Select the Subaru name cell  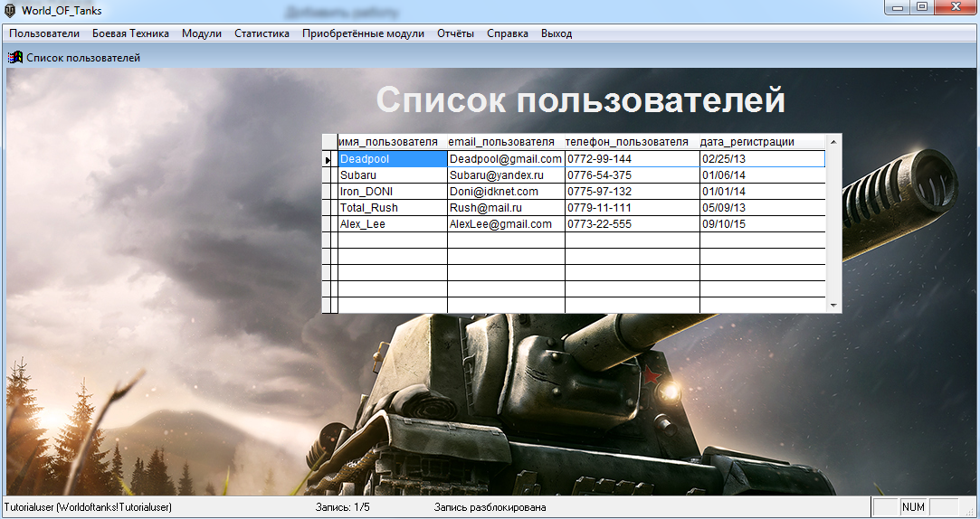pyautogui.click(x=393, y=175)
